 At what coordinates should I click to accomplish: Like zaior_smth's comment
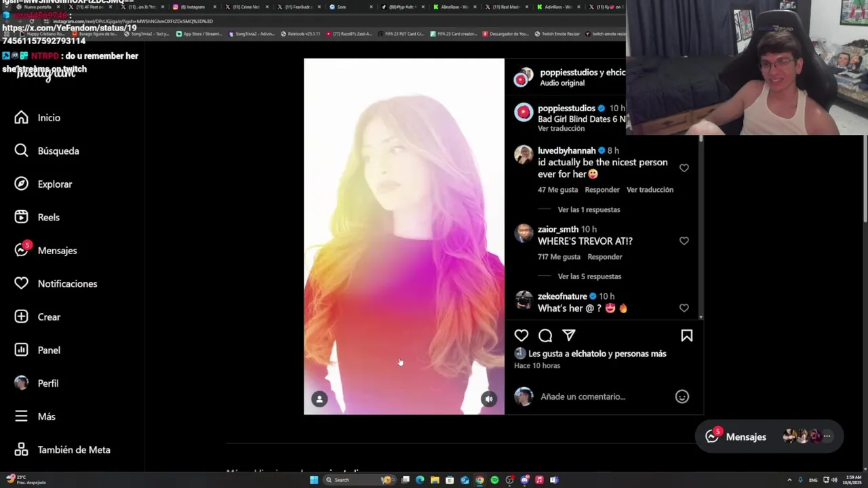(684, 241)
